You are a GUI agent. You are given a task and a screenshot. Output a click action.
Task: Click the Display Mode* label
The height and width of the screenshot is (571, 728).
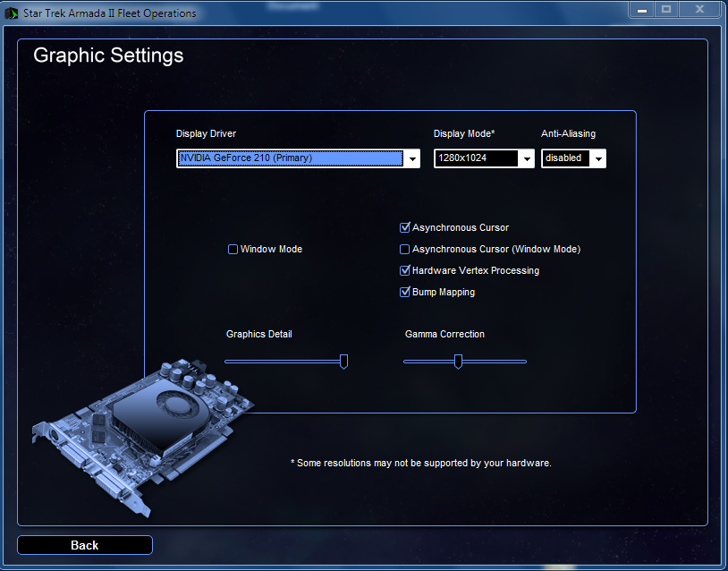tap(464, 134)
